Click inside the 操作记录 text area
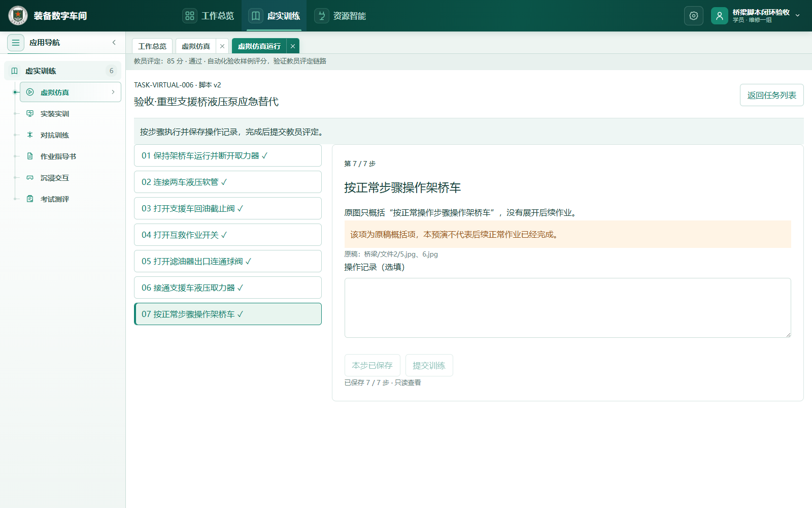 pyautogui.click(x=567, y=308)
